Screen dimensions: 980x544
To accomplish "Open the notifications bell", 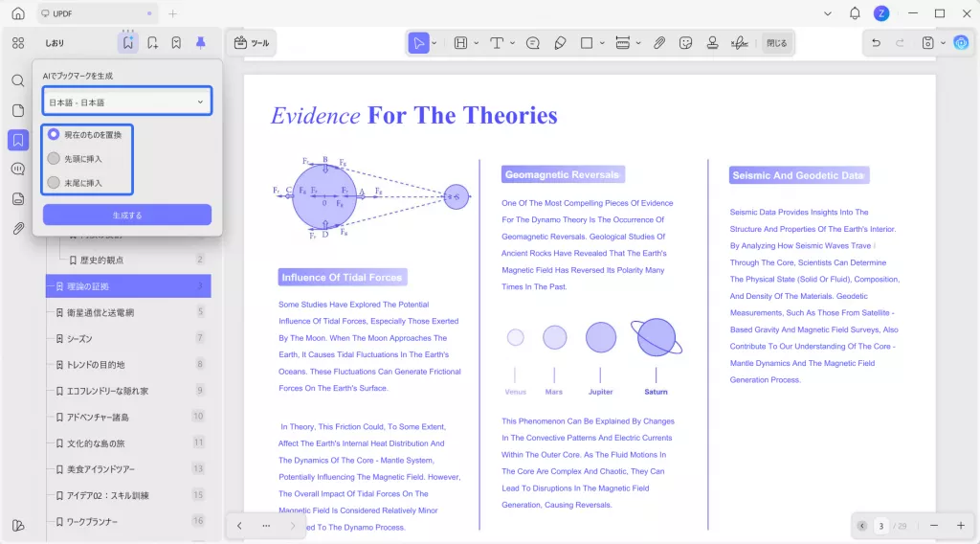I will [855, 13].
